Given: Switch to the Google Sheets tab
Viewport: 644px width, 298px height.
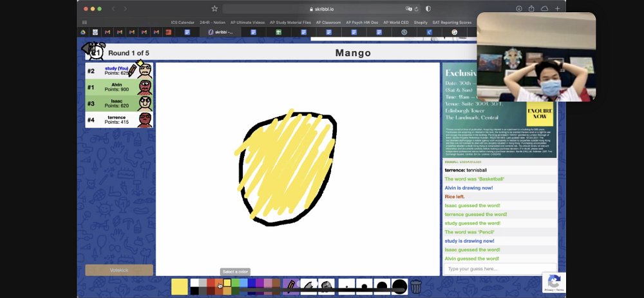Looking at the screenshot, I should point(278,32).
